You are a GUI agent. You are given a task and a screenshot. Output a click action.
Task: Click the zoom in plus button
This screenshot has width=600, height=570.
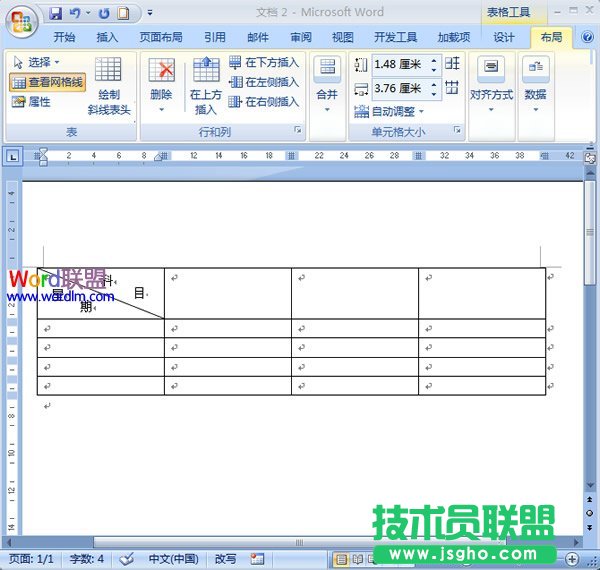[572, 559]
